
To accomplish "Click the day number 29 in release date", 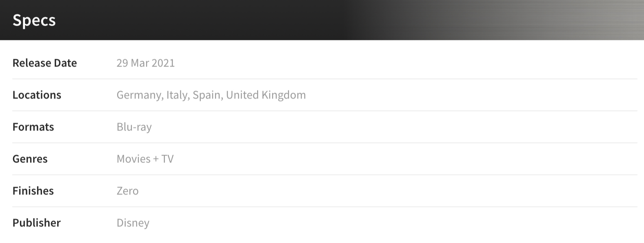I will point(122,63).
